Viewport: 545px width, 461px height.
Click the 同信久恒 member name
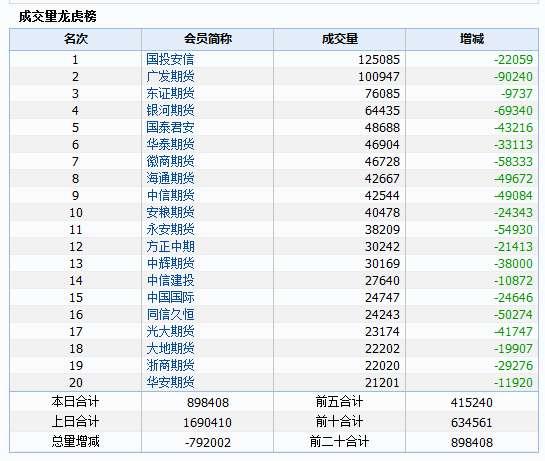pos(170,315)
